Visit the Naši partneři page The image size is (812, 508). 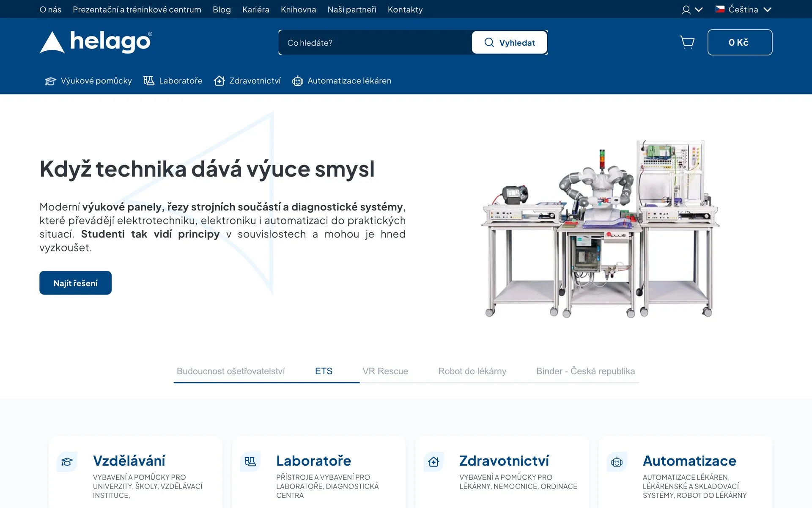[x=352, y=9]
